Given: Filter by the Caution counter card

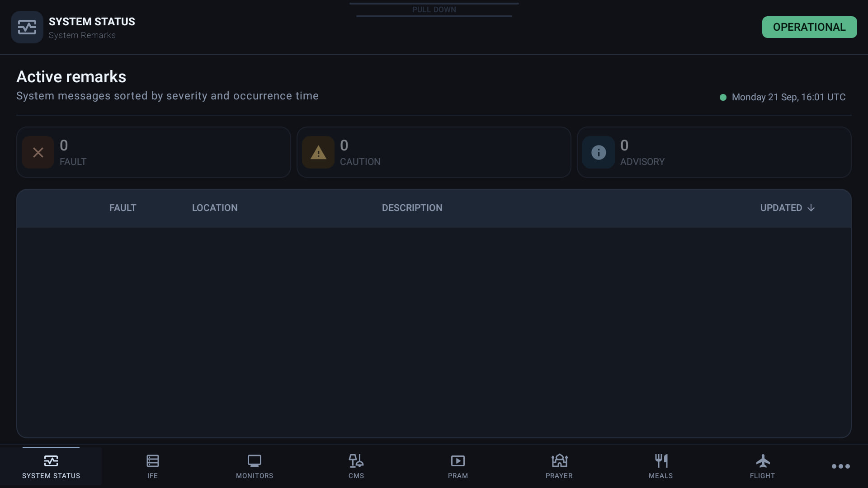Looking at the screenshot, I should (434, 152).
